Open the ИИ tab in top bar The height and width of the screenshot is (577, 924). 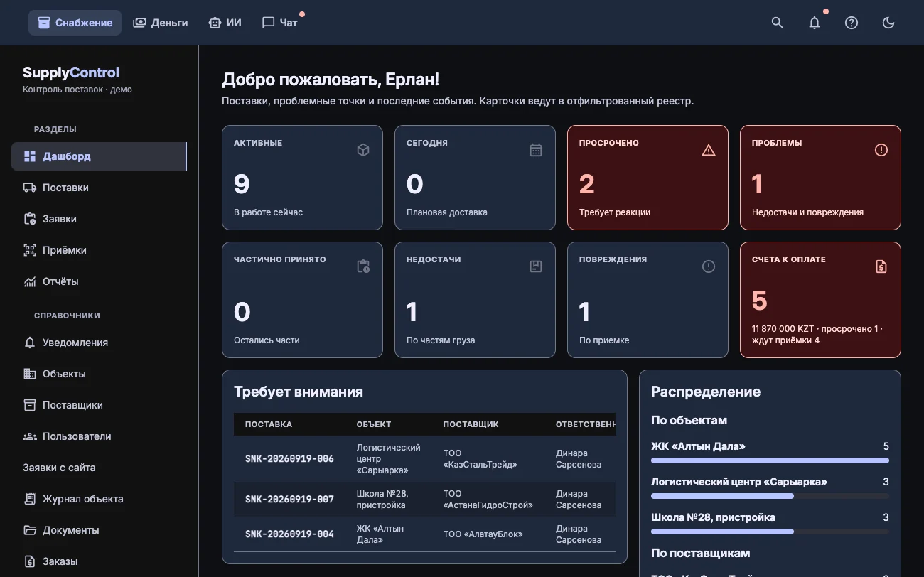(x=225, y=23)
